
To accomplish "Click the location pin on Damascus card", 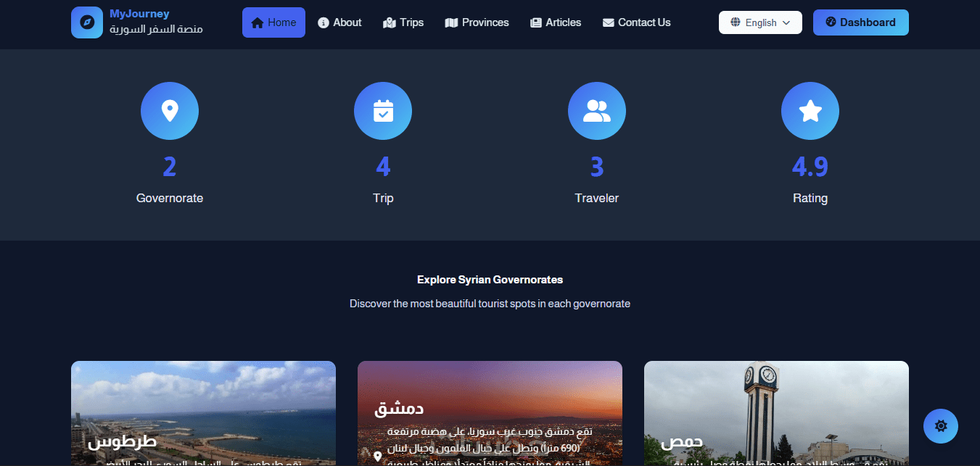I will click(377, 457).
